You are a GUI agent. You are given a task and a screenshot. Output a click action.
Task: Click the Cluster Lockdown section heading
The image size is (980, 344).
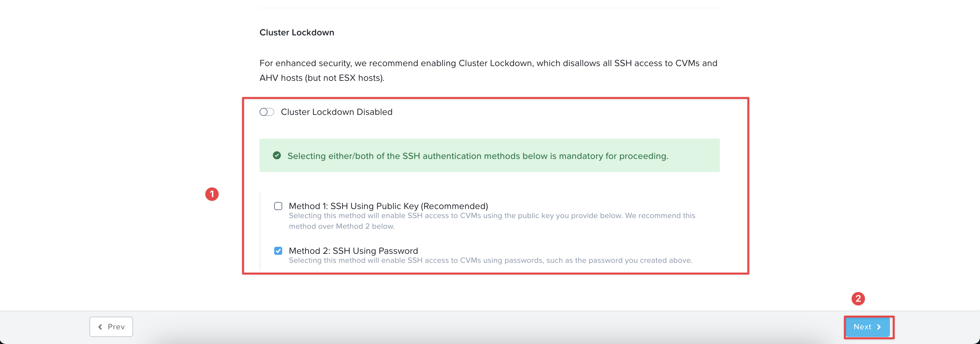[x=297, y=32]
